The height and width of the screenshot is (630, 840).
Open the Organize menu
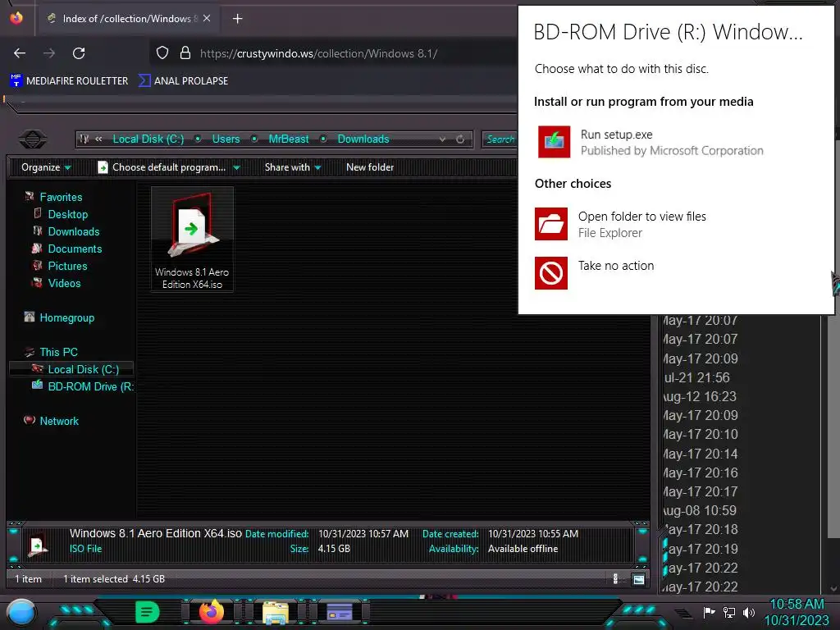[x=46, y=167]
